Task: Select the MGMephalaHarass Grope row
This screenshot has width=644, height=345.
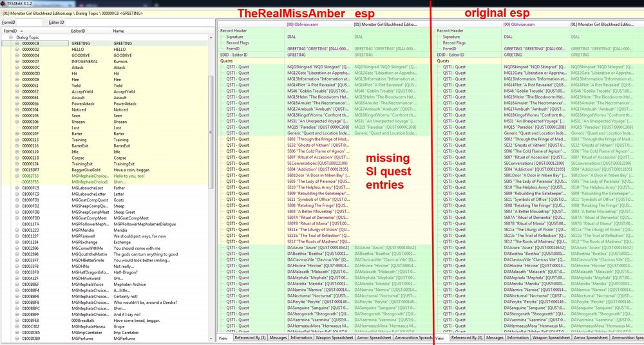Action: coord(105,326)
